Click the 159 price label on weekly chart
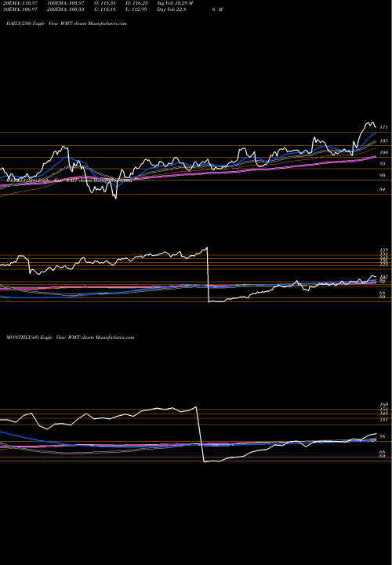Viewport: 392px width, 565px height. 383,250
